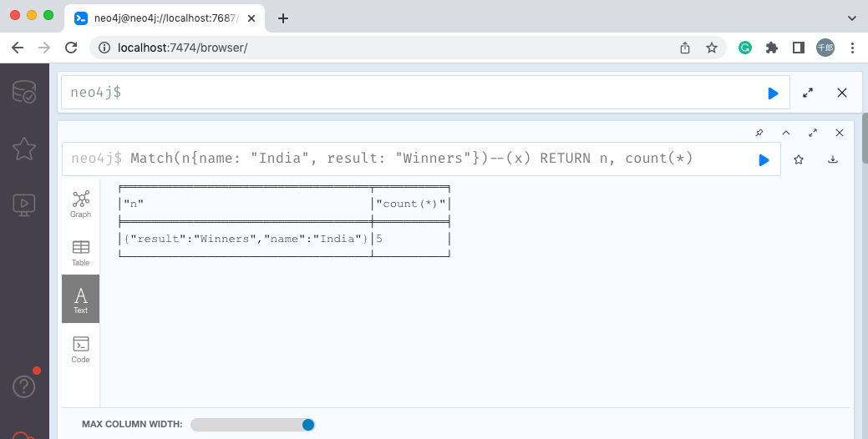The width and height of the screenshot is (868, 439).
Task: Select the neo4j@neo4j://localhost:7687 tab
Action: [x=165, y=18]
